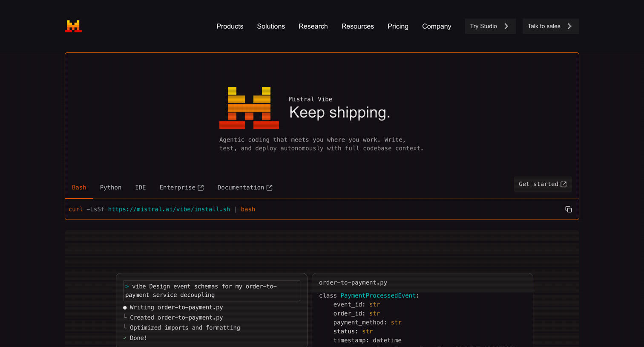Viewport: 644px width, 347px height.
Task: Click the 'order_id: str' code line
Action: coord(356,313)
